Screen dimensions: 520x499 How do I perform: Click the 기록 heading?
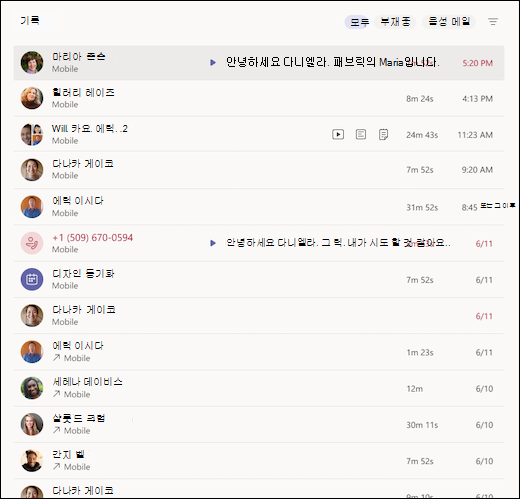(x=30, y=21)
